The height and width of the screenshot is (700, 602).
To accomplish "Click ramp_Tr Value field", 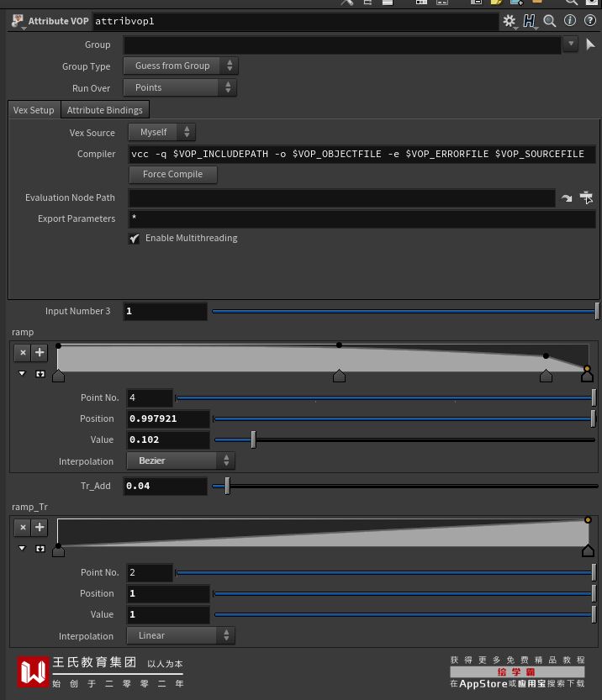I will click(168, 615).
